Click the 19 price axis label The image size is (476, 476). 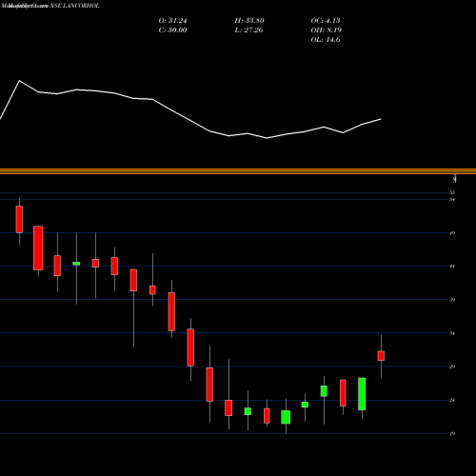(452, 433)
